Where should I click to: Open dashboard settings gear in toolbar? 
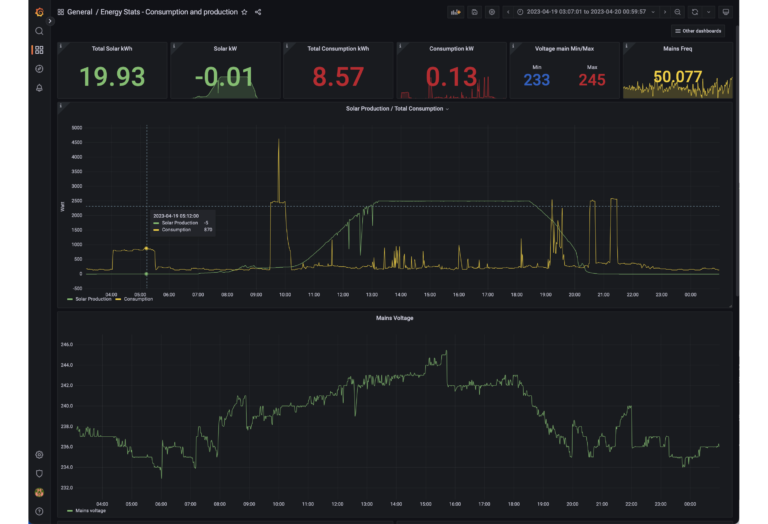(x=492, y=12)
